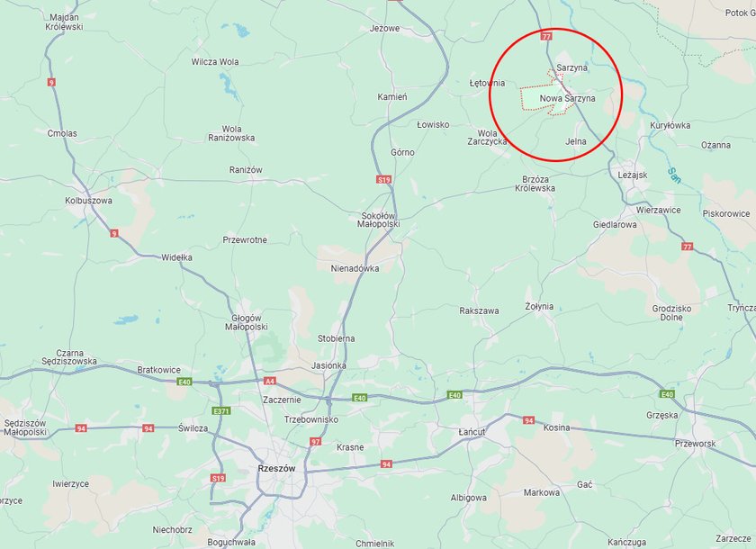Image resolution: width=756 pixels, height=549 pixels.
Task: Select the Kolbuszowa town label
Action: coord(89,201)
